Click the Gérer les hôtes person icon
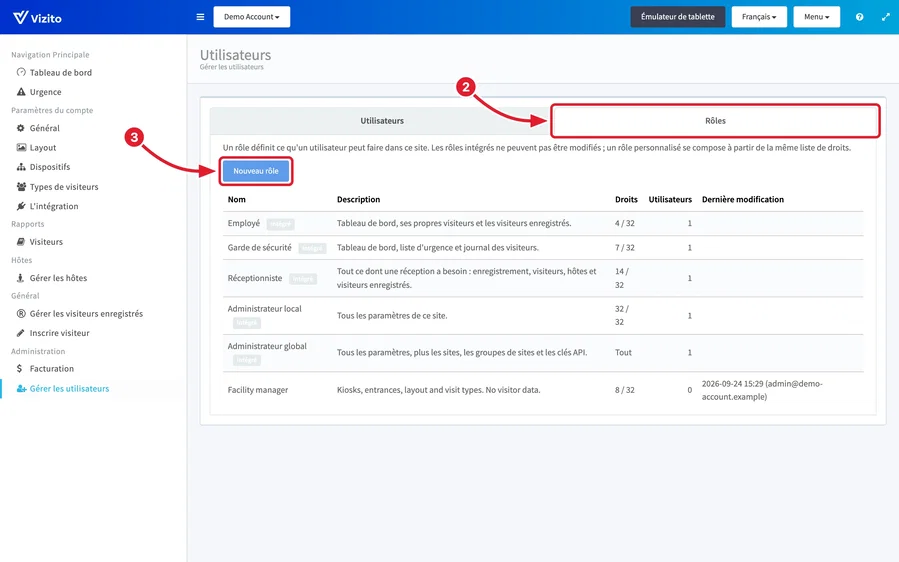Screen dimensions: 899x562 click(x=20, y=278)
